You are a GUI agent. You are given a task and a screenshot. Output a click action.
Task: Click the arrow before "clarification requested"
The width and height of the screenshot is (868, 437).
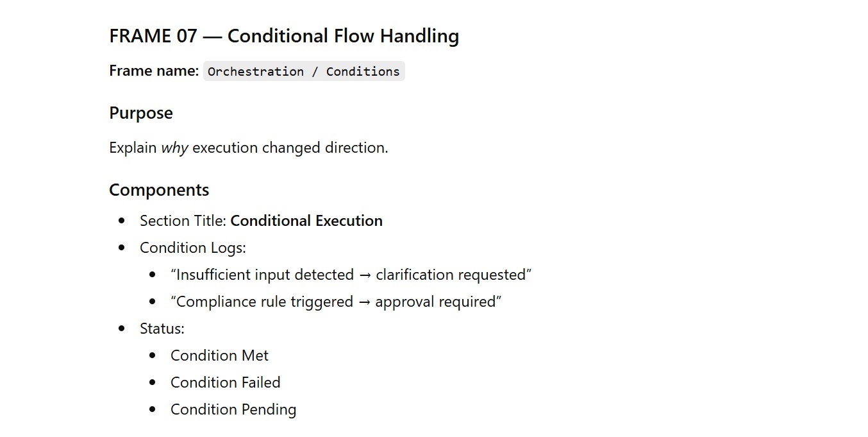click(x=365, y=275)
